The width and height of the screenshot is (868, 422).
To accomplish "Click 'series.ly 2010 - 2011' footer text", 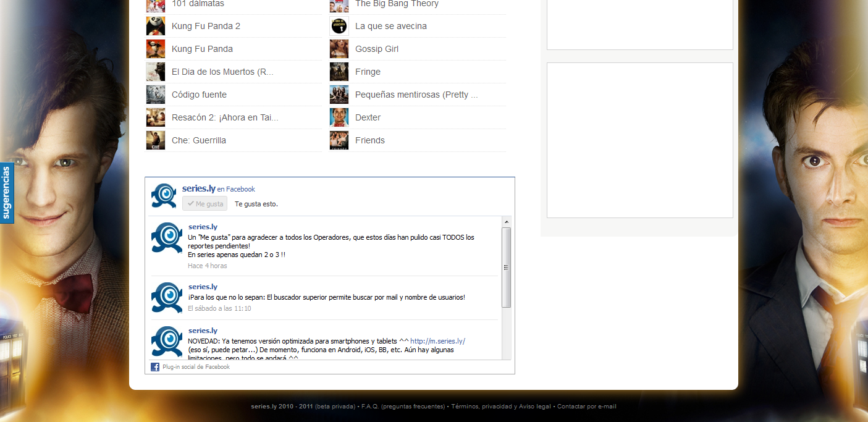I will (282, 407).
